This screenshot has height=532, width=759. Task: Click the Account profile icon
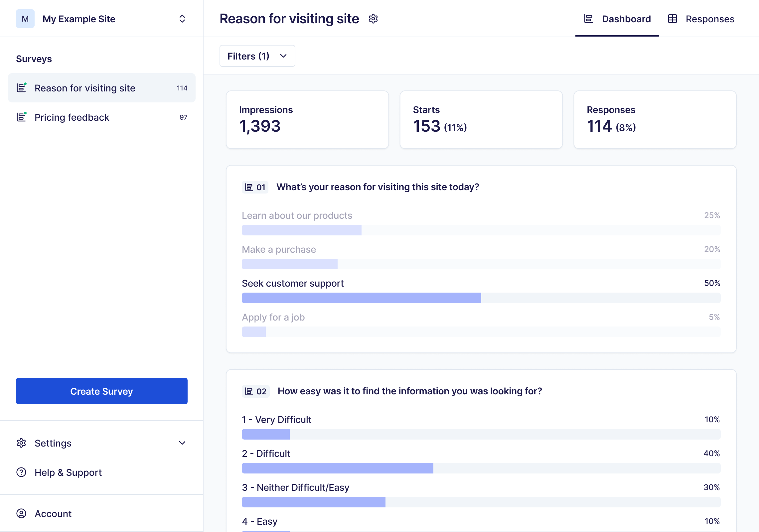[21, 514]
